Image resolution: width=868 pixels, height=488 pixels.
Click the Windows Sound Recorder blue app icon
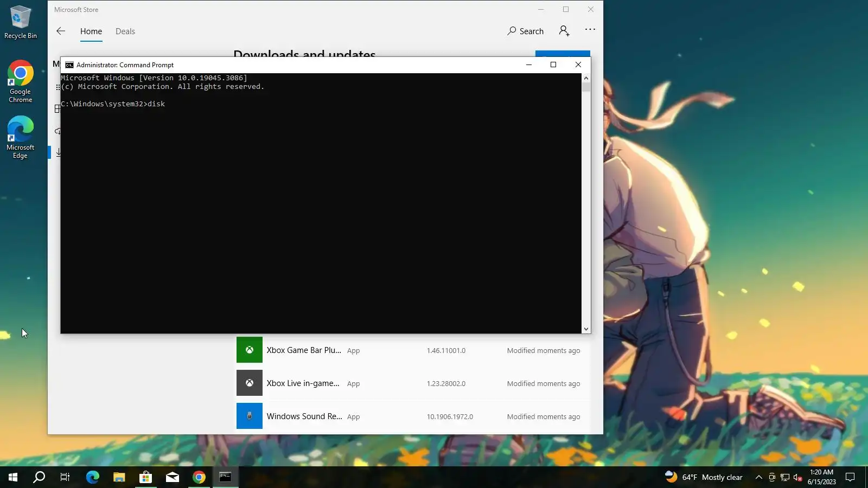(x=250, y=416)
